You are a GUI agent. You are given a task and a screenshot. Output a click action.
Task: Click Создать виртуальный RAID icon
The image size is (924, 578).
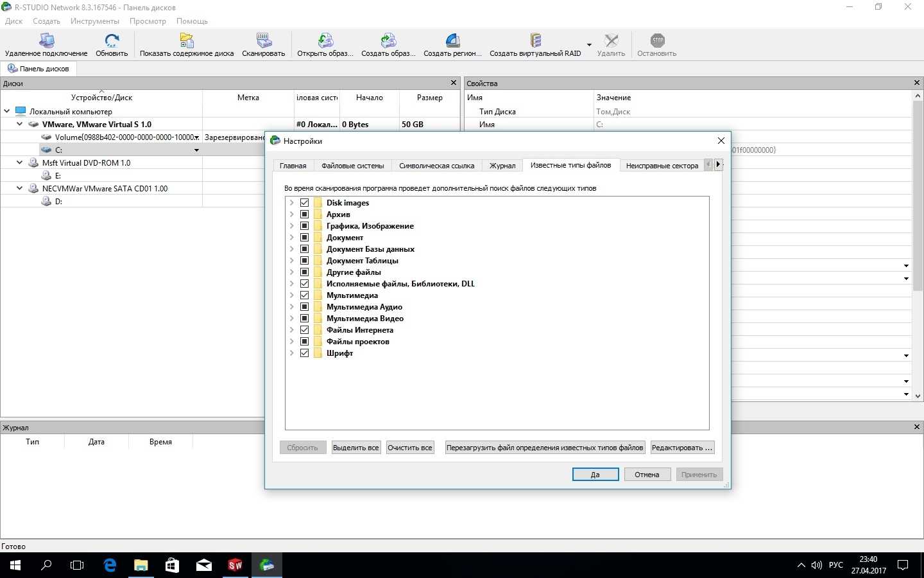(x=535, y=41)
